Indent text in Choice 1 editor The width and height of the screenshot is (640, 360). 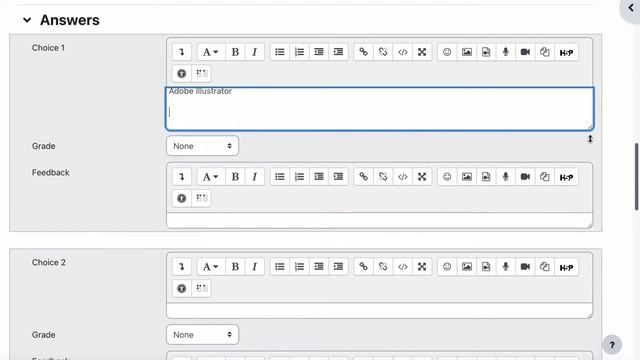(338, 52)
